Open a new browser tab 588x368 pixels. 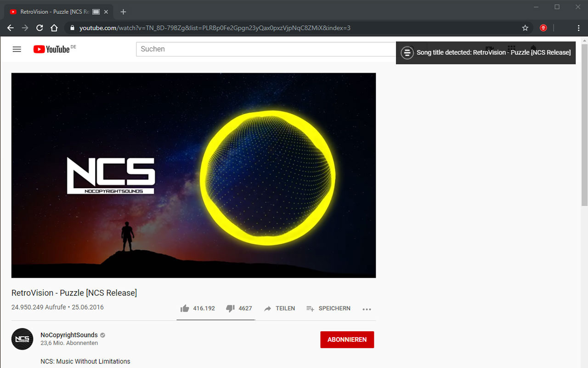point(123,11)
